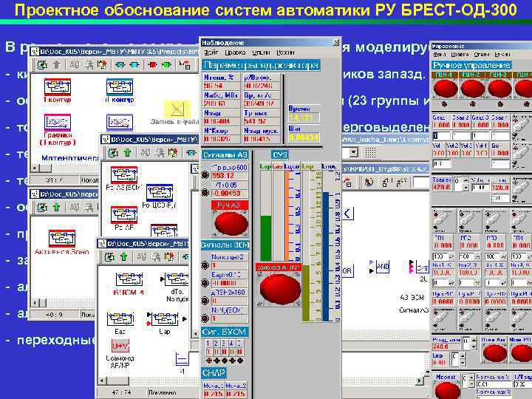The width and height of the screenshot is (532, 399).
Task: Open the 'Правка' menu in Наблюдение window
Action: tap(236, 52)
